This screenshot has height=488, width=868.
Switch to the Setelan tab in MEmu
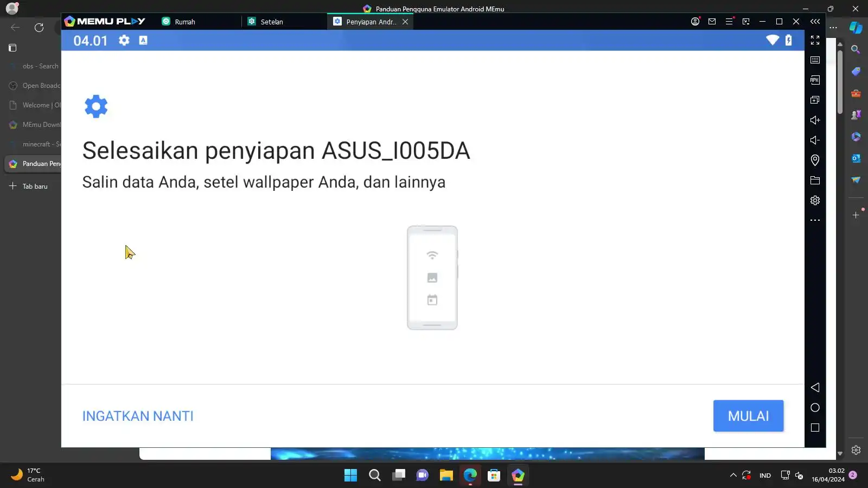click(272, 22)
